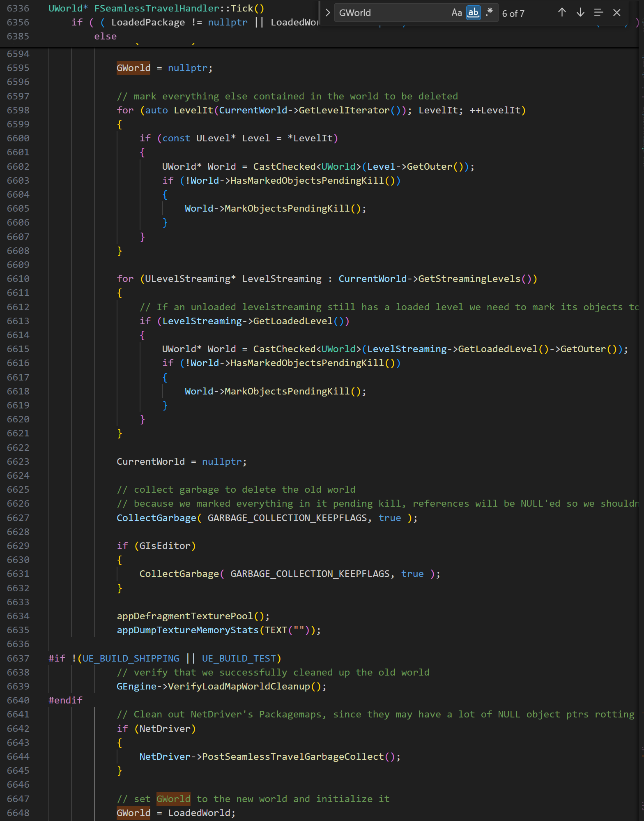This screenshot has width=644, height=821.
Task: Expand the Replace field chevron
Action: 328,13
